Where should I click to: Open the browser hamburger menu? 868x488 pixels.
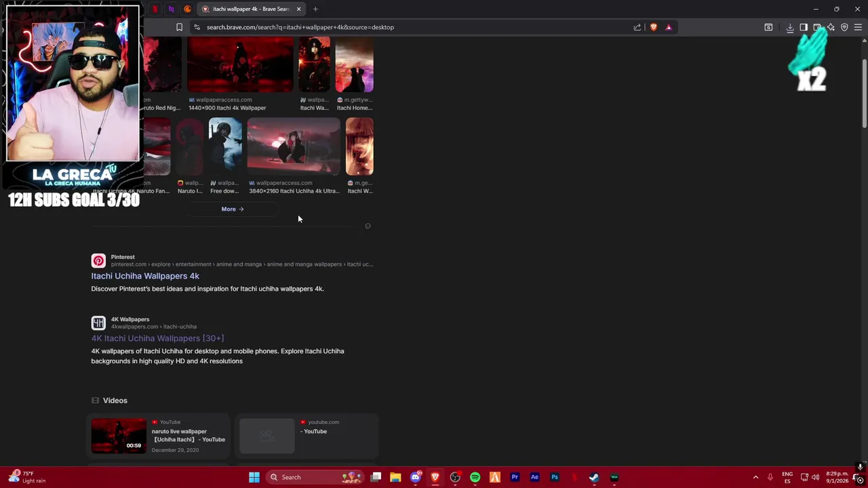(x=858, y=27)
